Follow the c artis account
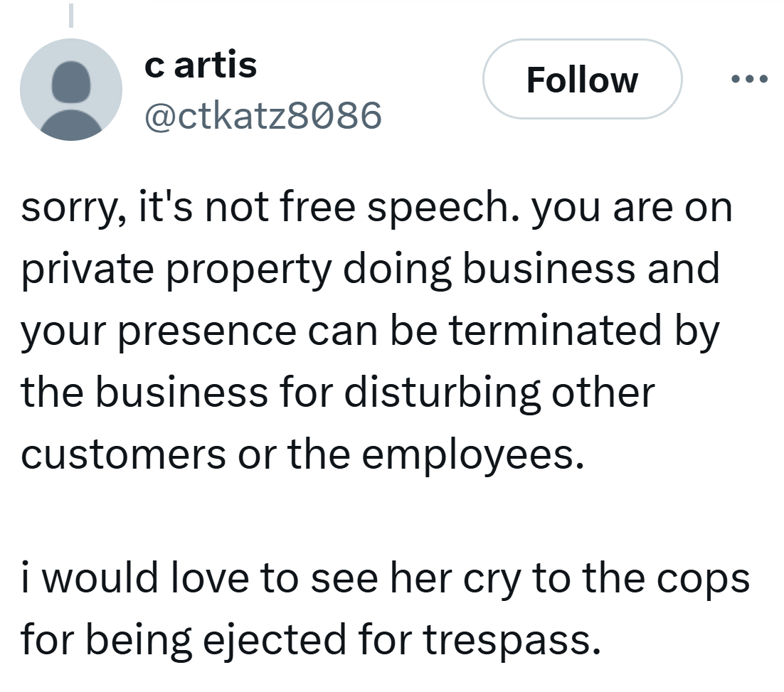This screenshot has height=692, width=784. coord(582,79)
